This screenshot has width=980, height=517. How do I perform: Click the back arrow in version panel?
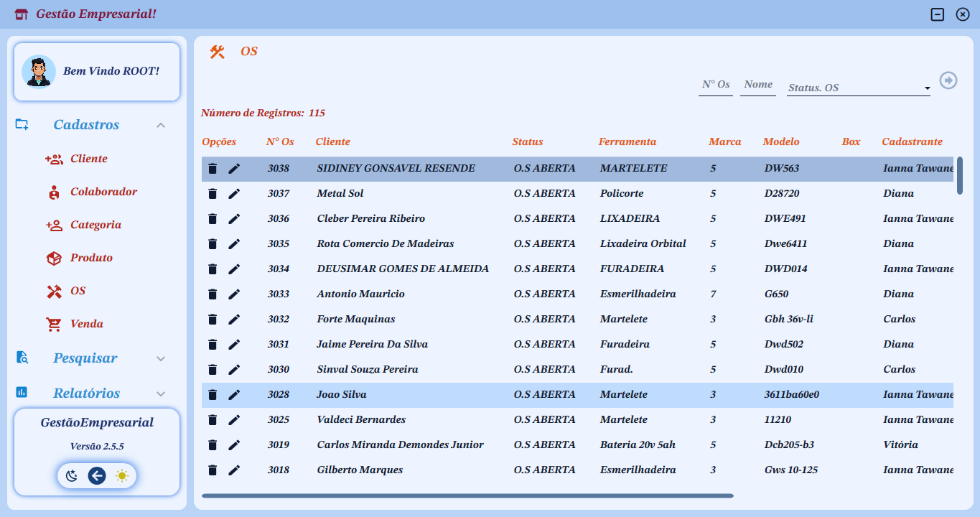(x=97, y=475)
